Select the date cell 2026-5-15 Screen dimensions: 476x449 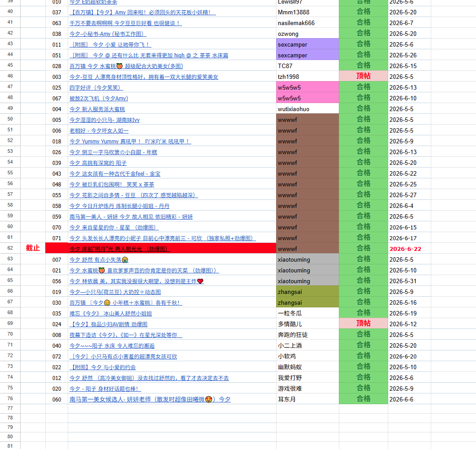tap(409, 66)
